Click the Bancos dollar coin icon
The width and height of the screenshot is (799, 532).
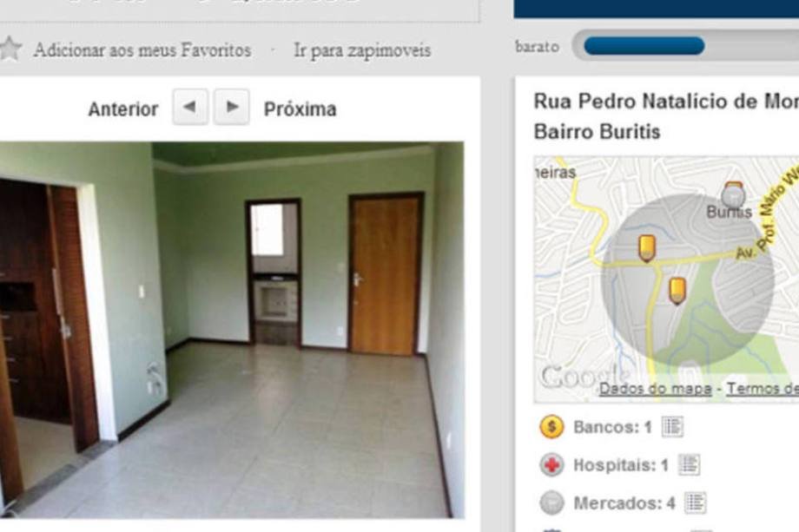(x=551, y=427)
